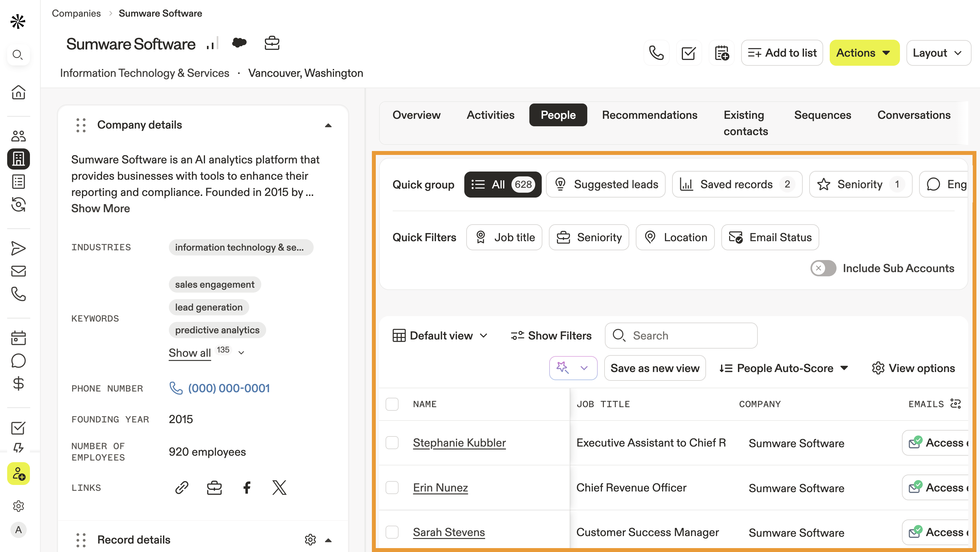Open the X (Twitter) link icon

pos(279,487)
